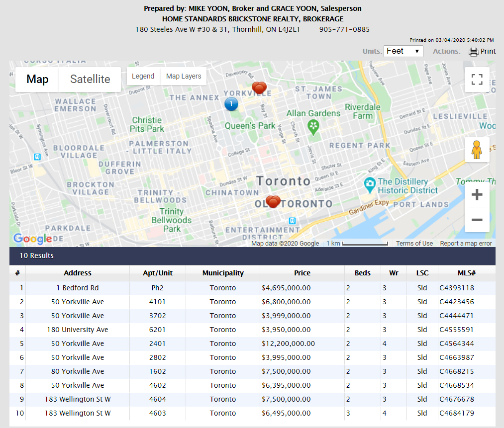
Task: Click MLS number C4444471
Action: tap(457, 316)
